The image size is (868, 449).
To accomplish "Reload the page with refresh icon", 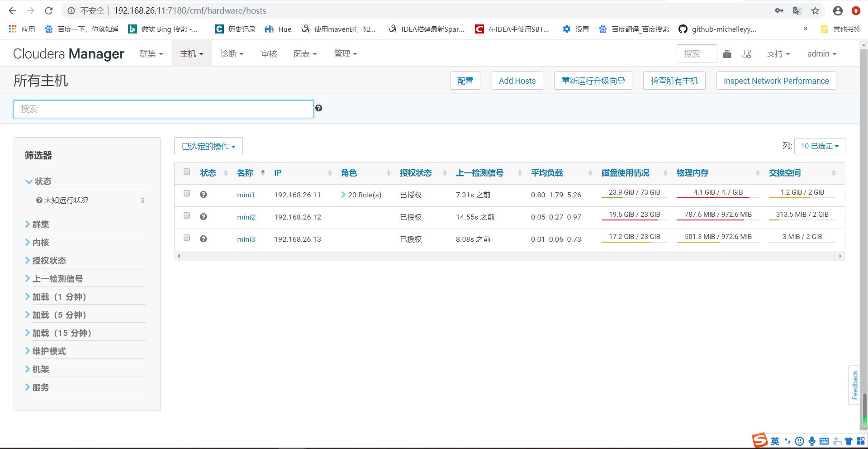I will pos(49,10).
